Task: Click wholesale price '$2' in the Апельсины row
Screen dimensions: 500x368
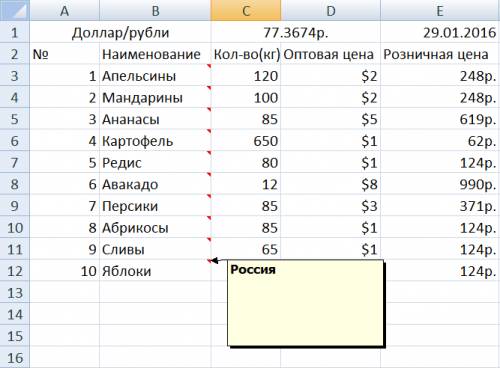Action: [331, 75]
